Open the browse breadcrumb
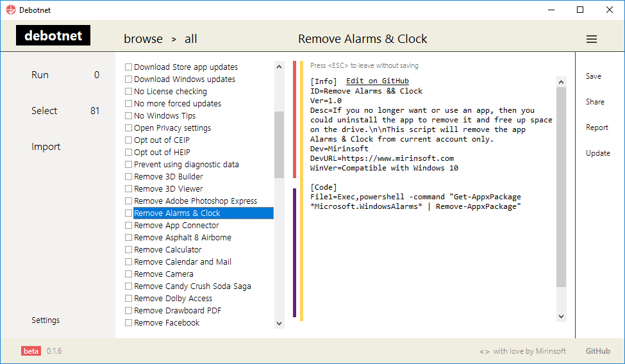Image resolution: width=625 pixels, height=364 pixels. pyautogui.click(x=143, y=39)
